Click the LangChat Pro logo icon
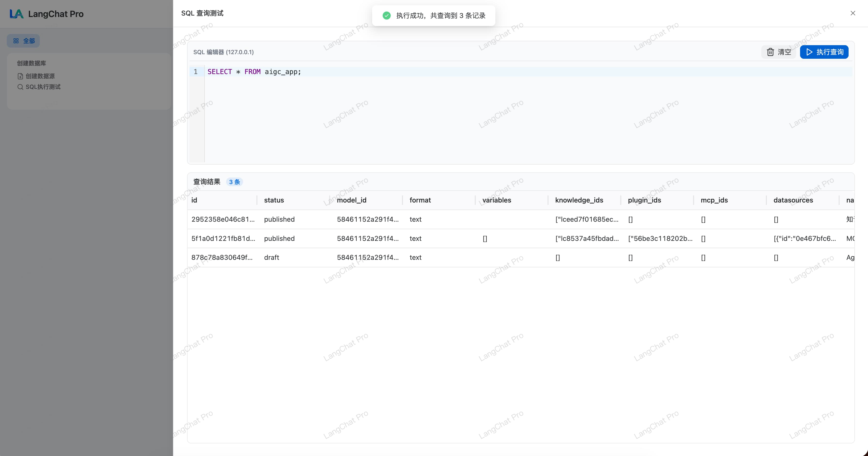The height and width of the screenshot is (456, 868). [16, 14]
